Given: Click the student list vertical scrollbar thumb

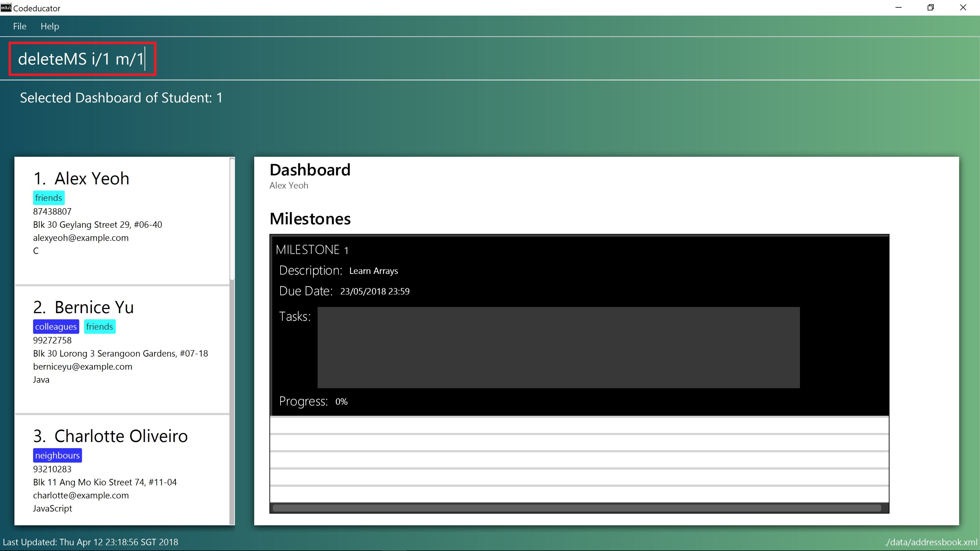Looking at the screenshot, I should coord(232,219).
